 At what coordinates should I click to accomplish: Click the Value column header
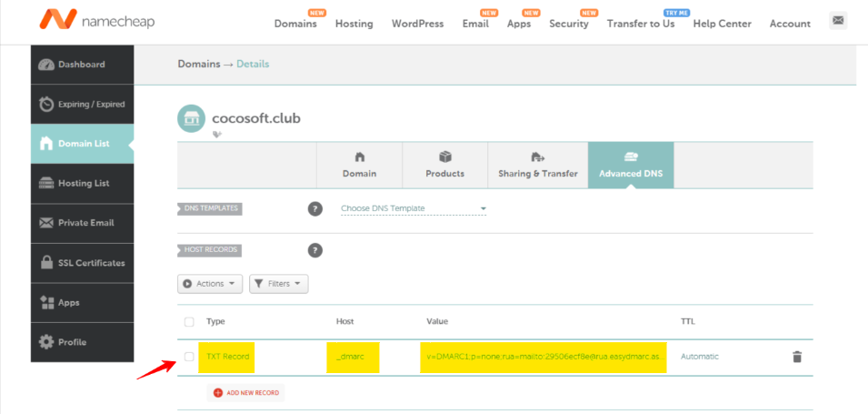[437, 321]
